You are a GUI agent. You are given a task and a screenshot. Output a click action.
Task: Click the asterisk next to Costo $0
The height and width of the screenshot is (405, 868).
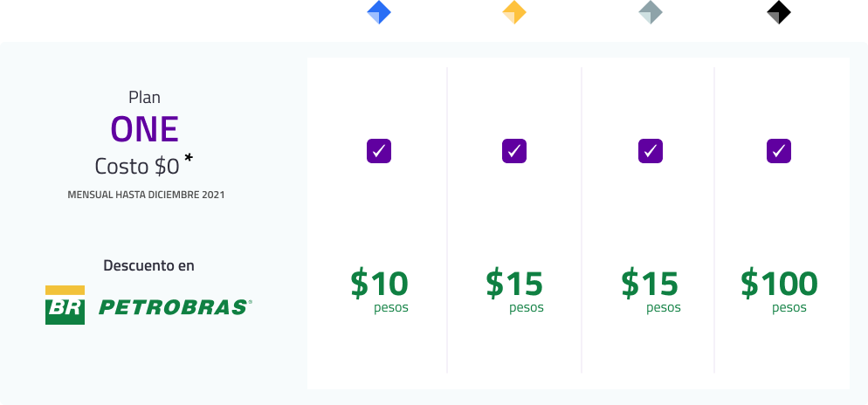[x=189, y=158]
